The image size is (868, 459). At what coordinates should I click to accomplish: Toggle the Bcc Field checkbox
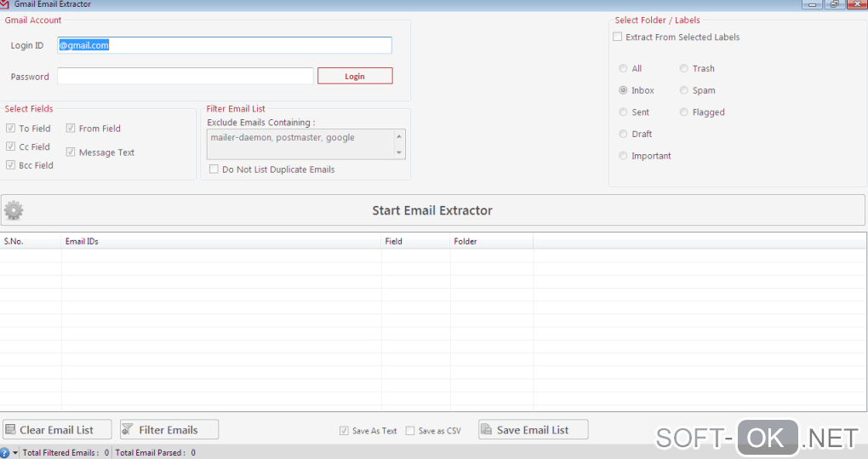pyautogui.click(x=10, y=164)
